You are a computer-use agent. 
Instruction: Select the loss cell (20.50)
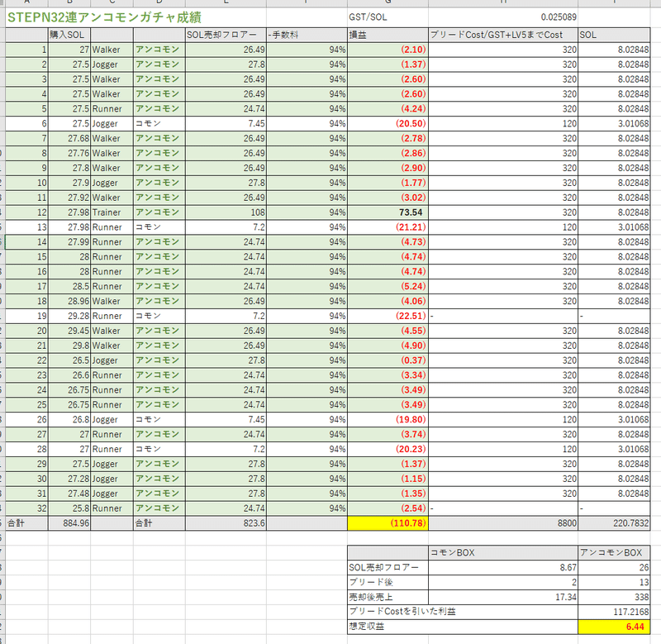[x=388, y=123]
